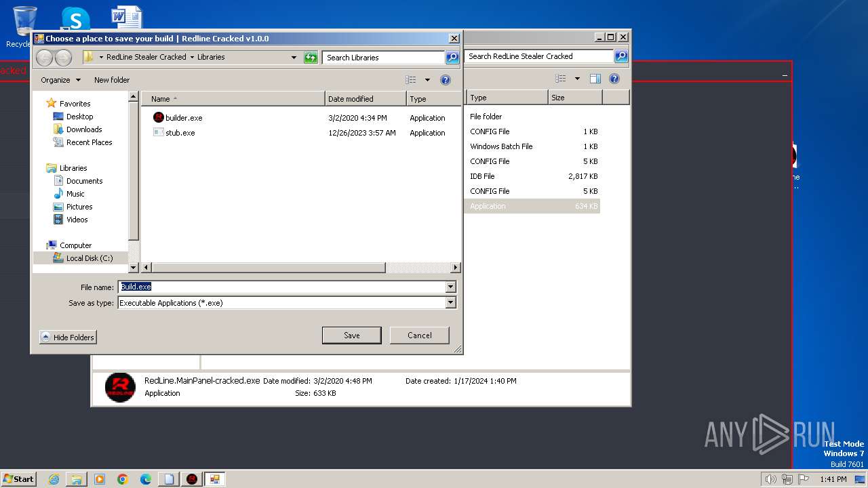868x488 pixels.
Task: Click Help icon in Explorer window
Action: [x=614, y=79]
